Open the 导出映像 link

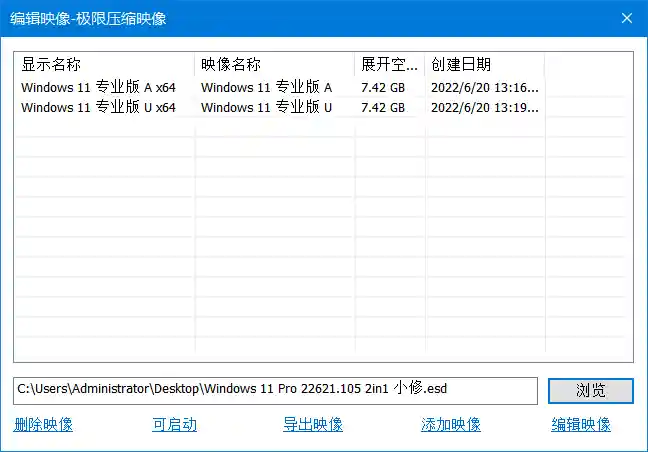coord(313,424)
